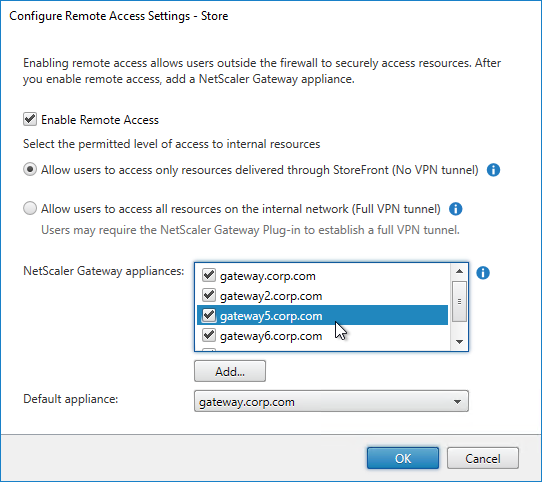Open Default appliance dropdown
This screenshot has height=482, width=542.
point(331,401)
